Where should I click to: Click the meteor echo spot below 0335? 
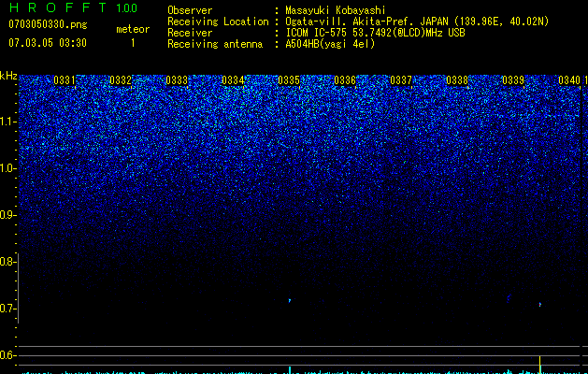click(x=290, y=300)
